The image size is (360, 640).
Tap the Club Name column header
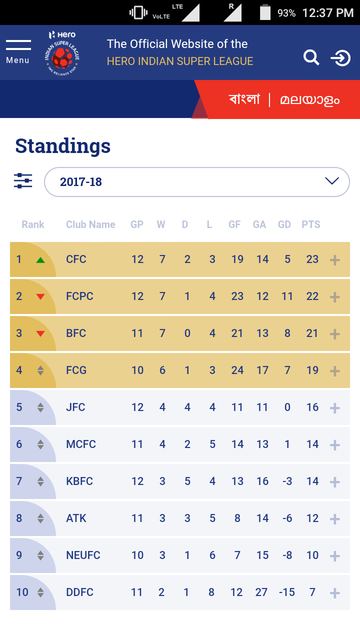91,224
